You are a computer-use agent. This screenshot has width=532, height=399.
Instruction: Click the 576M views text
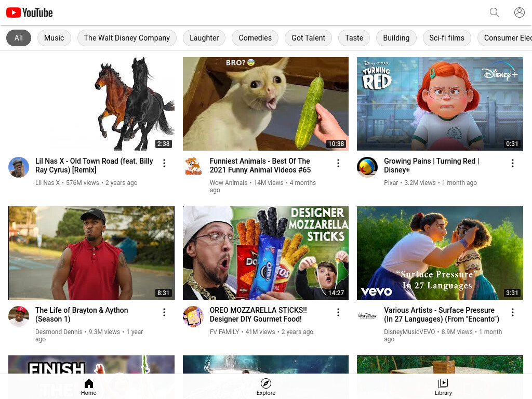[x=83, y=182]
